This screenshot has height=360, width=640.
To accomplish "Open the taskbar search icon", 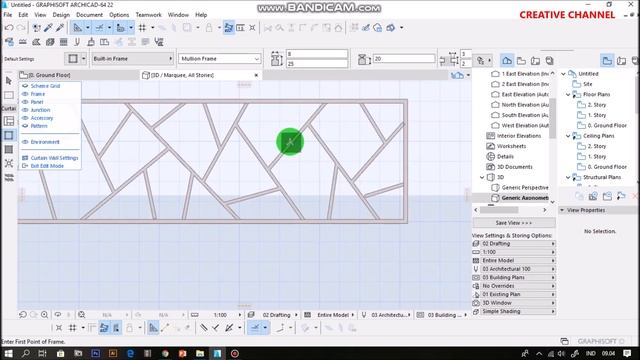I will click(25, 353).
